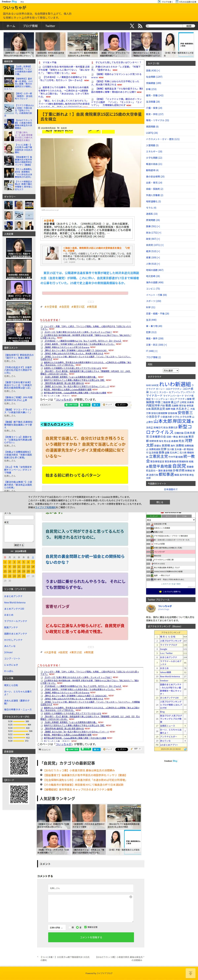Expand the 芸能 (436) category [+]
Image resolution: width=198 pixels, height=980 pixels.
[159, 70]
